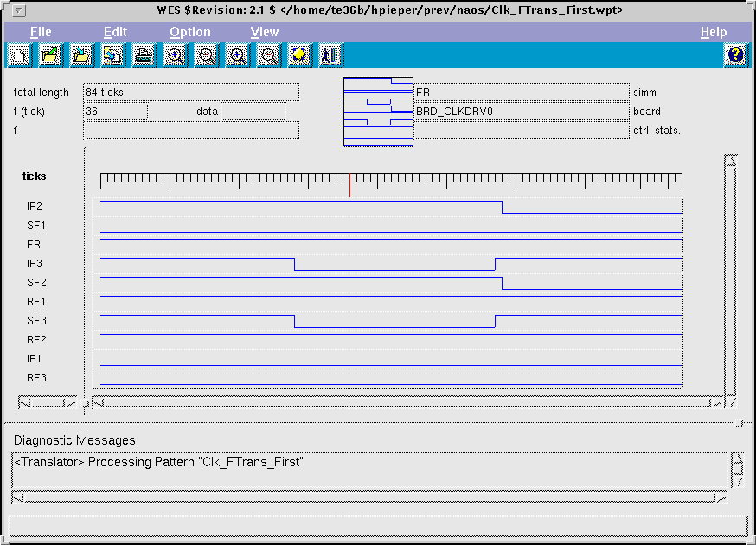
Task: Open the View menu
Action: tap(265, 32)
